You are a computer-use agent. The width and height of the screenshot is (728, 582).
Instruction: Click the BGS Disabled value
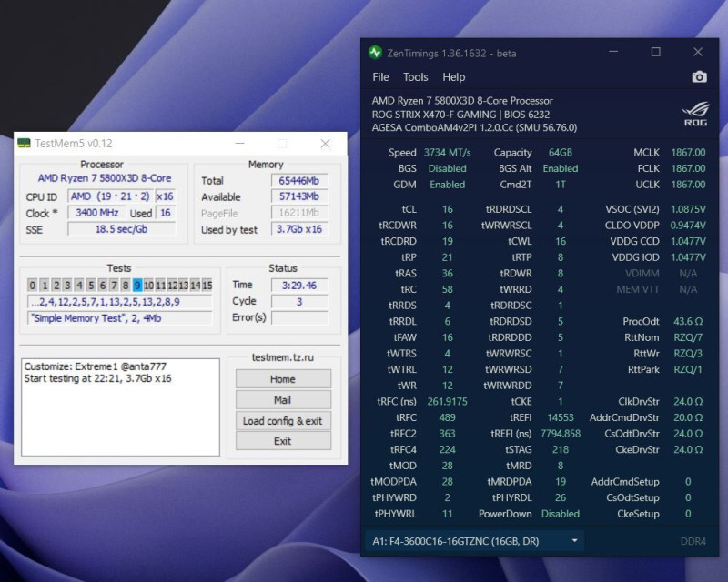447,168
